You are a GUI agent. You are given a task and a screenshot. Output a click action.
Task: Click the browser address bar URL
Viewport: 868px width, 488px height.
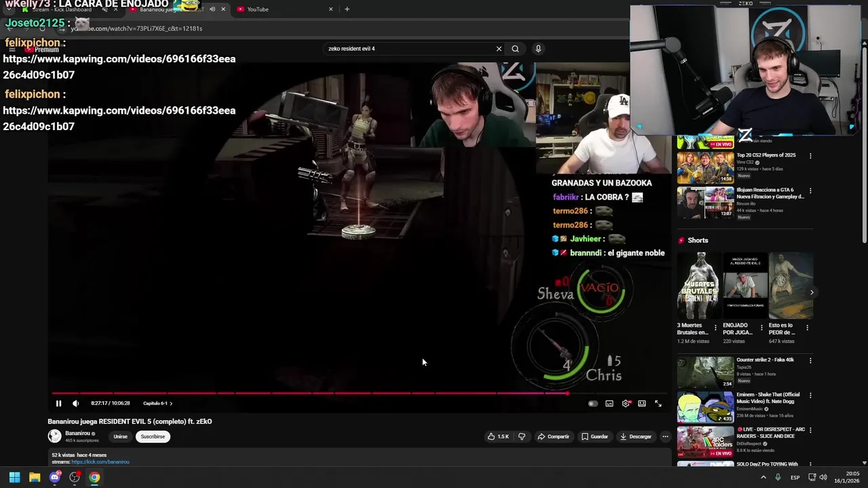[x=136, y=28]
